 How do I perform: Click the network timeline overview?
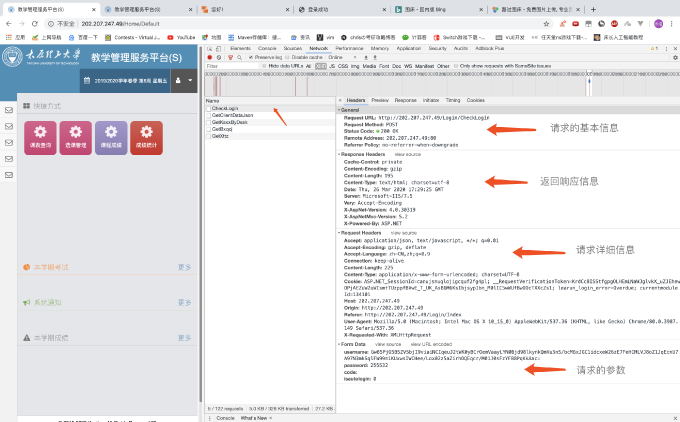442,84
